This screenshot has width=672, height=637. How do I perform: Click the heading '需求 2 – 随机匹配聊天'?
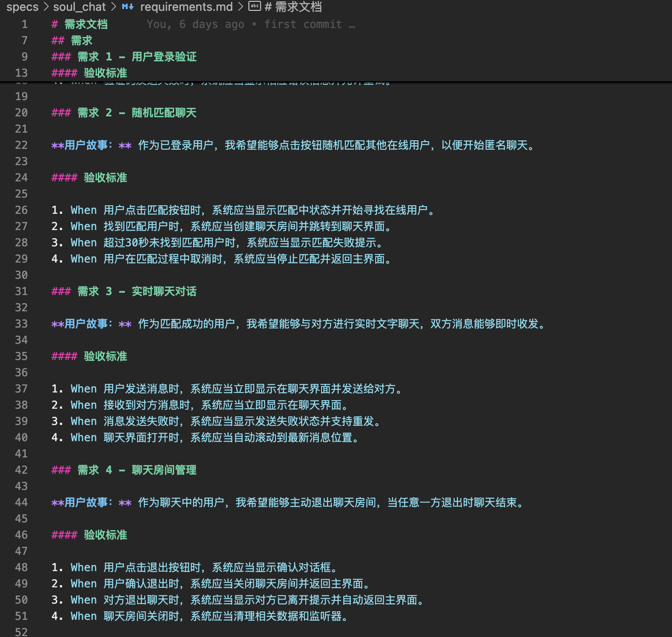[x=137, y=113]
